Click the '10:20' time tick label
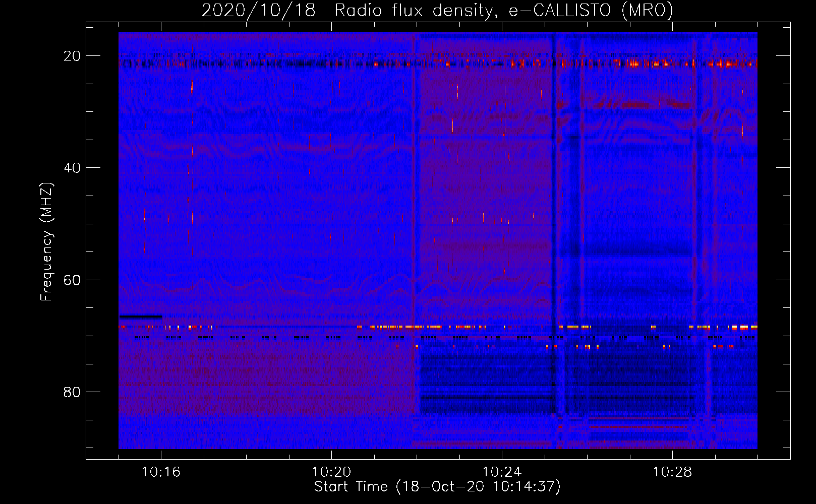This screenshot has width=816, height=504. coord(331,472)
